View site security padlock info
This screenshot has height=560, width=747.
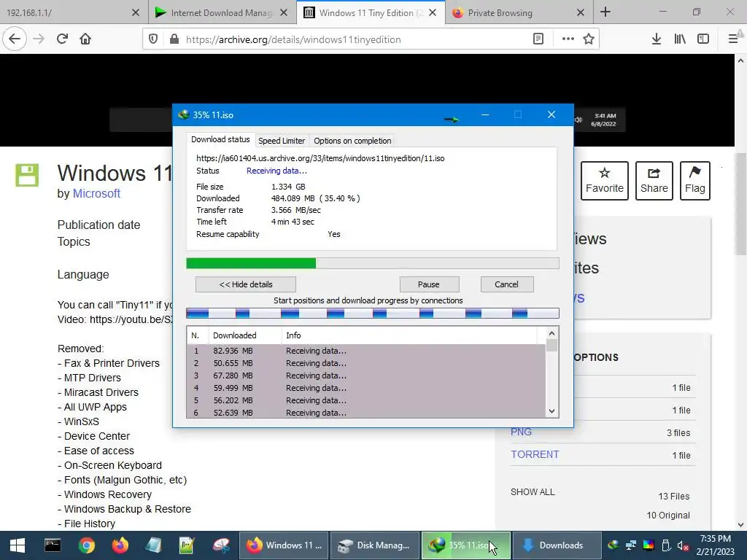tap(174, 39)
